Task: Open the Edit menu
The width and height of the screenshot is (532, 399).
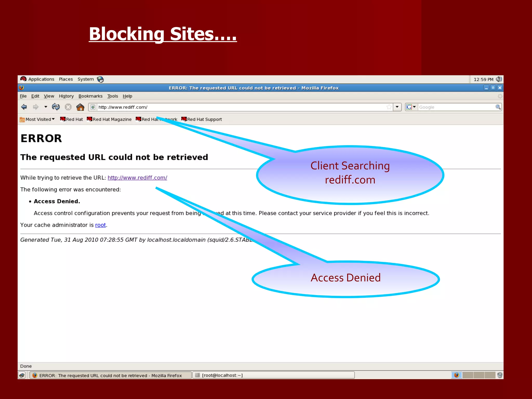Action: (x=35, y=96)
